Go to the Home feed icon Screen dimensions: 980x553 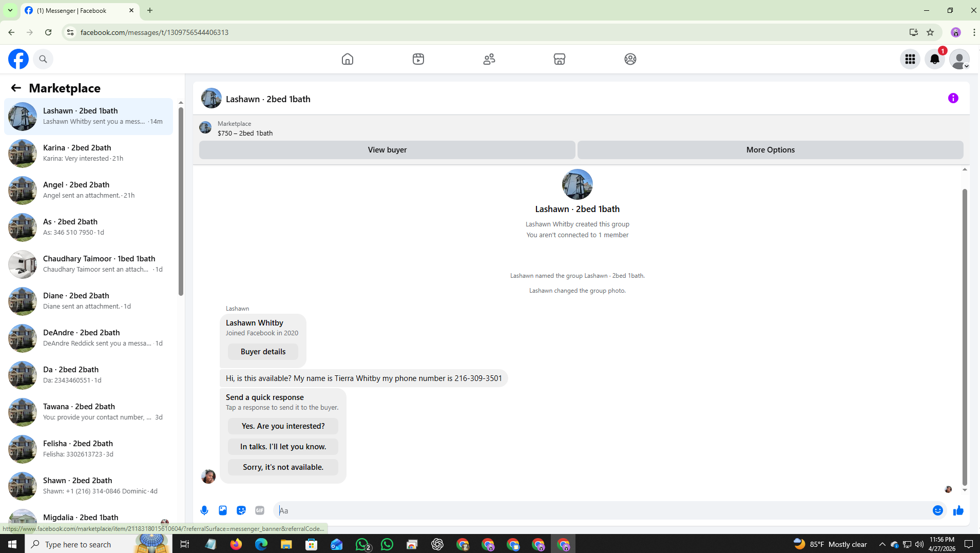tap(348, 59)
